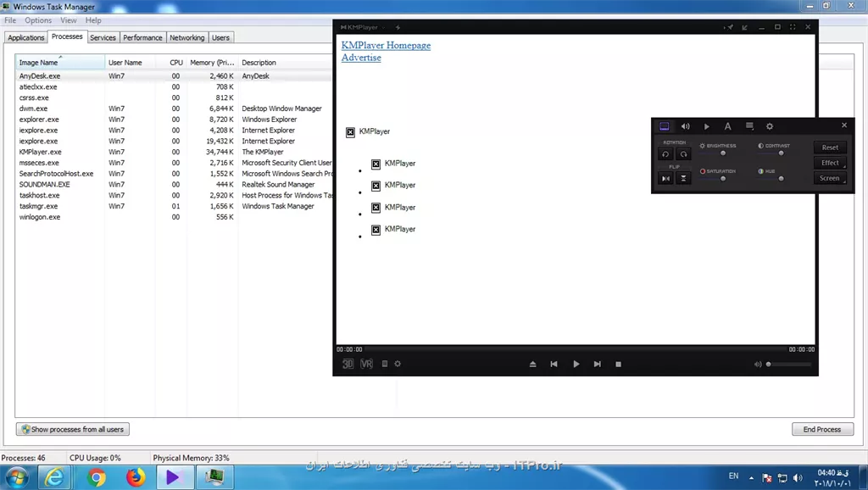The height and width of the screenshot is (490, 868).
Task: Click KMPlayer pin always-on-top icon
Action: (729, 27)
